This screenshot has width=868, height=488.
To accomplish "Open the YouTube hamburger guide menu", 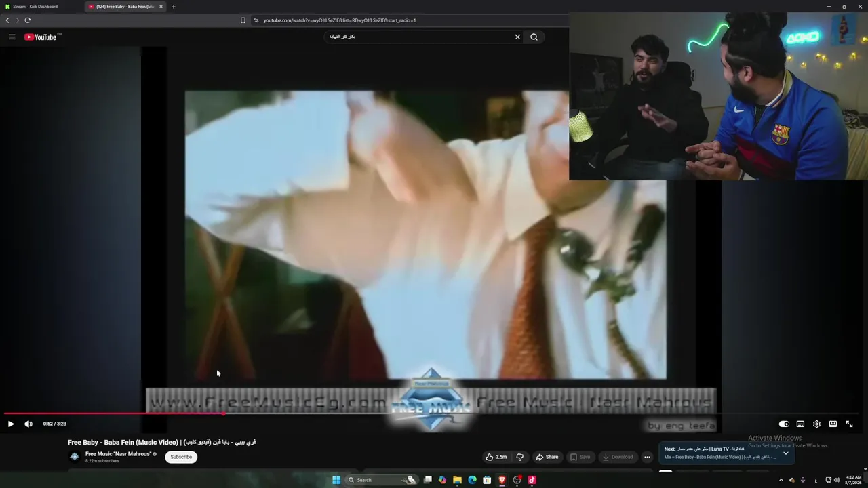I will tap(12, 37).
